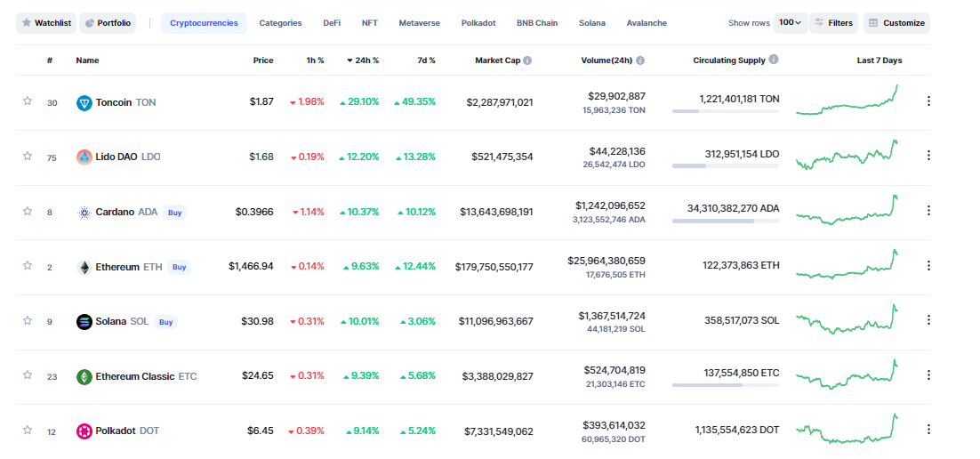Click the Volume(24h) info icon
The height and width of the screenshot is (459, 980).
pos(640,60)
